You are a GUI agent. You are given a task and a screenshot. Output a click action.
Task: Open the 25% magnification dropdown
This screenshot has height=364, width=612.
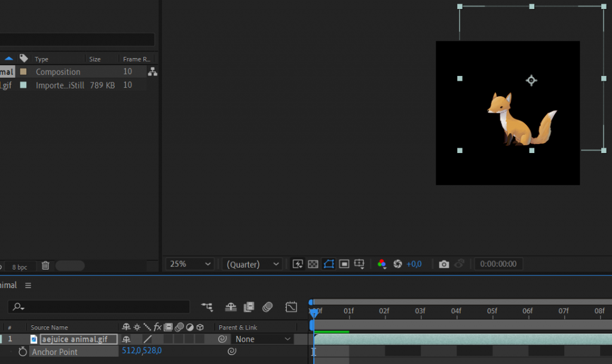[189, 264]
